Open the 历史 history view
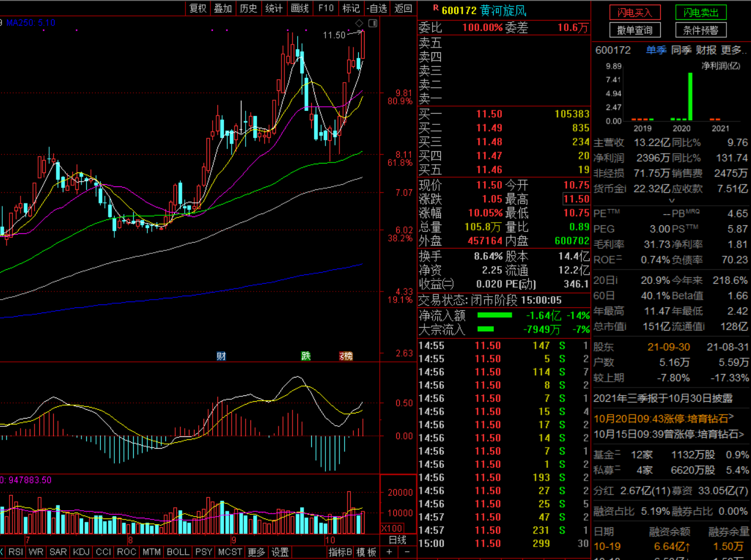Viewport: 751px width, 560px height. click(249, 8)
